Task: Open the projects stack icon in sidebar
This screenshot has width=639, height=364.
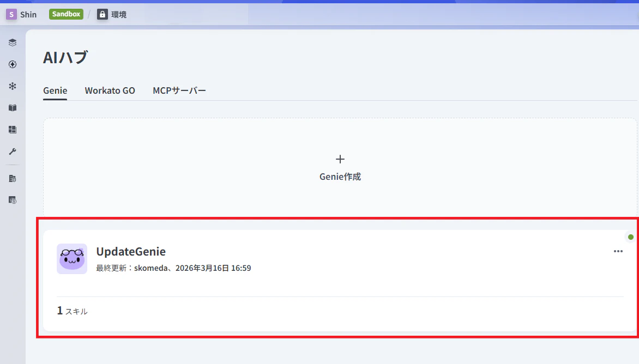Action: (x=12, y=43)
